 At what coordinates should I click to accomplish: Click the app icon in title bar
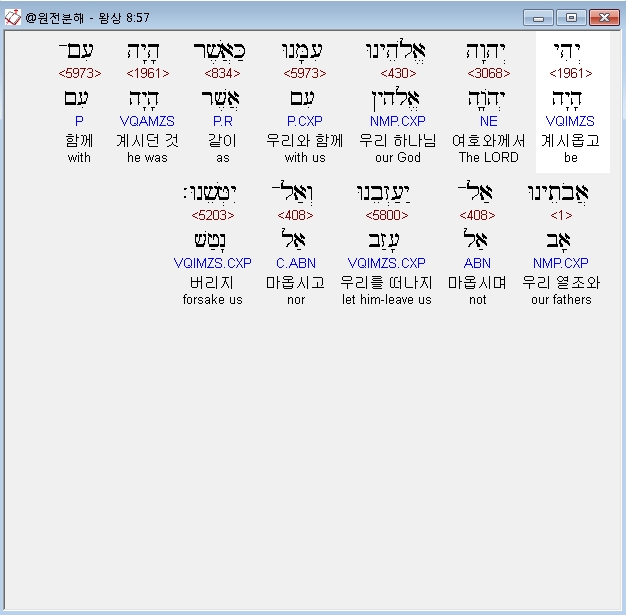tap(12, 17)
